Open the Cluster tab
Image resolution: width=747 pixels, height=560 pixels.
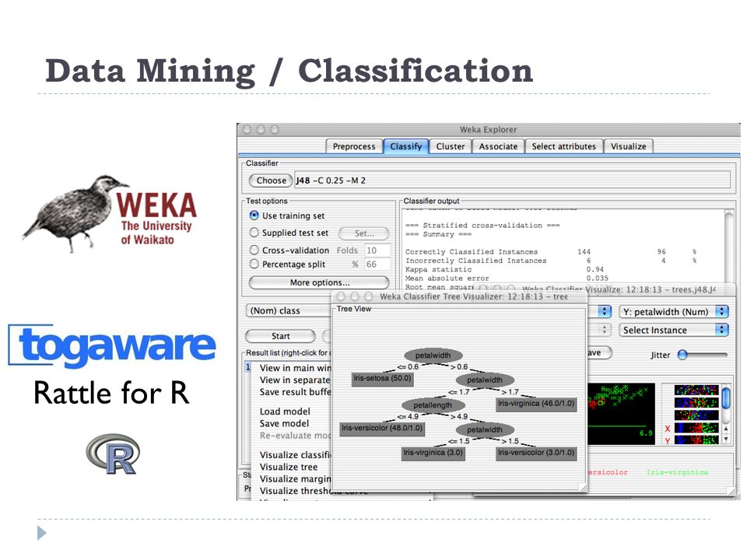coord(451,146)
